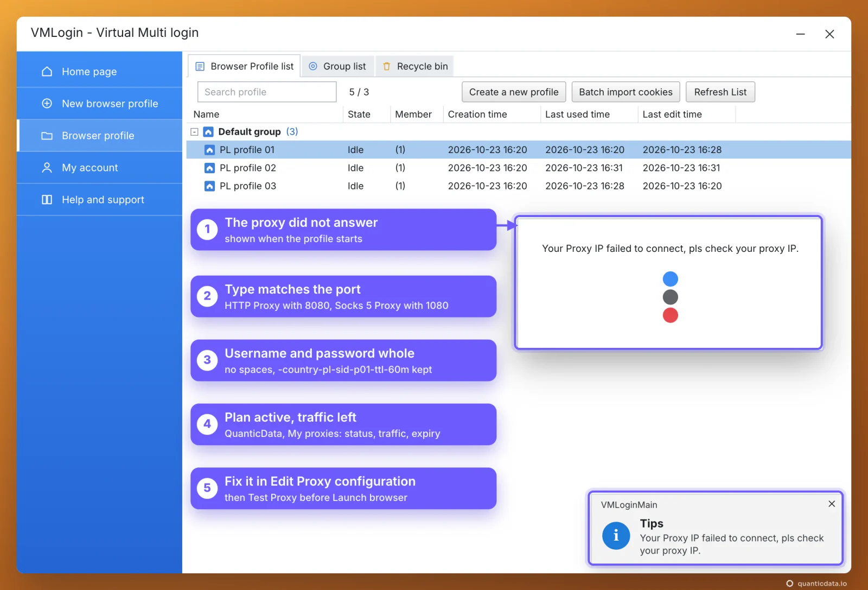Click the My account person icon
868x590 pixels.
point(47,167)
